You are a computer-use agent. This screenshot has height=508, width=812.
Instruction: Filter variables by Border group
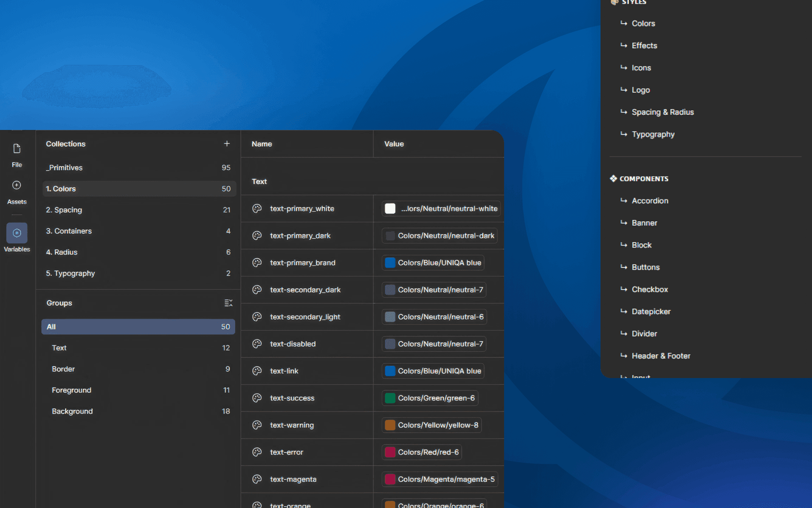138,369
